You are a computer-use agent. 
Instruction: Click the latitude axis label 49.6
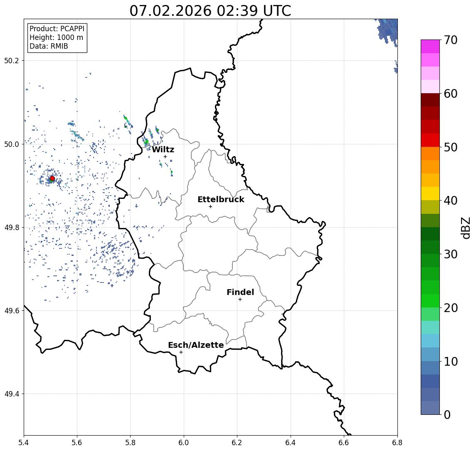[11, 311]
